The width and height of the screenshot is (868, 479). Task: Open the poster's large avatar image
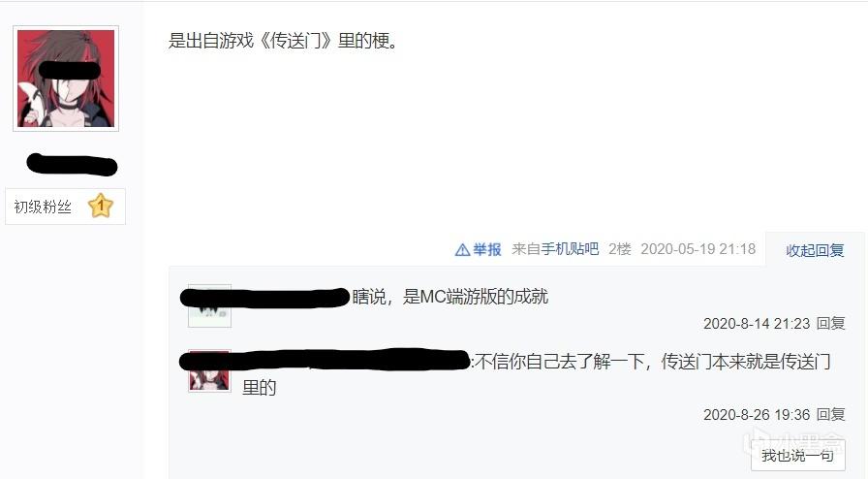[66, 79]
